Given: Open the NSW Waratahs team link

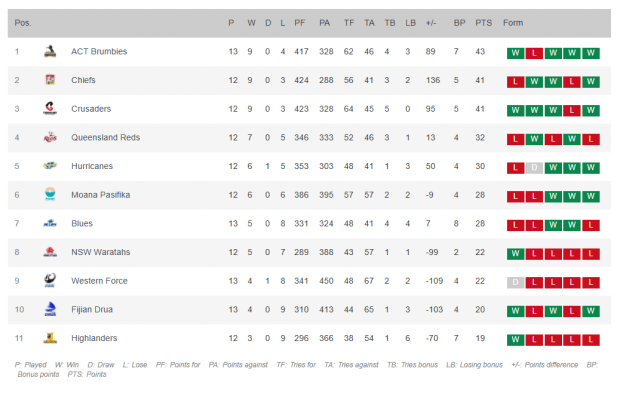Looking at the screenshot, I should (x=100, y=252).
